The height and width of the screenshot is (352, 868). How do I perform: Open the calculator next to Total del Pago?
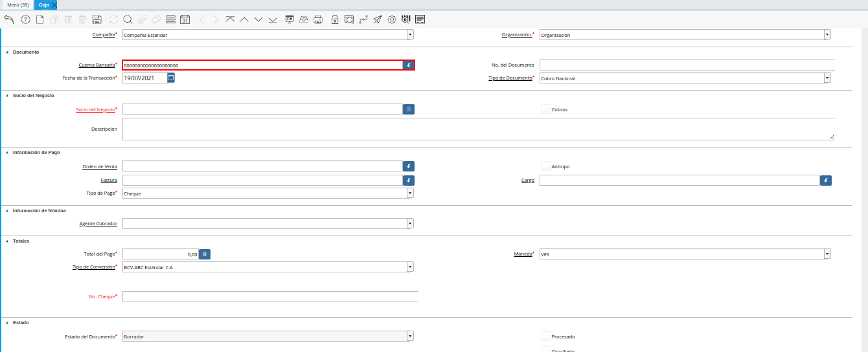[204, 254]
